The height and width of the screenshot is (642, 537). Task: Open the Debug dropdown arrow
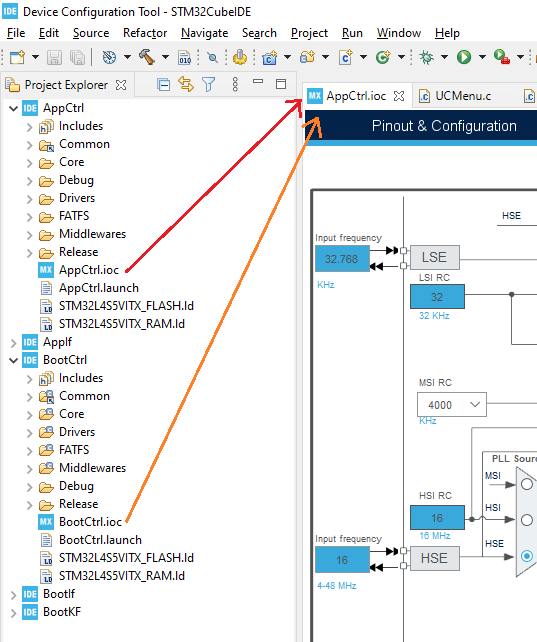point(444,57)
